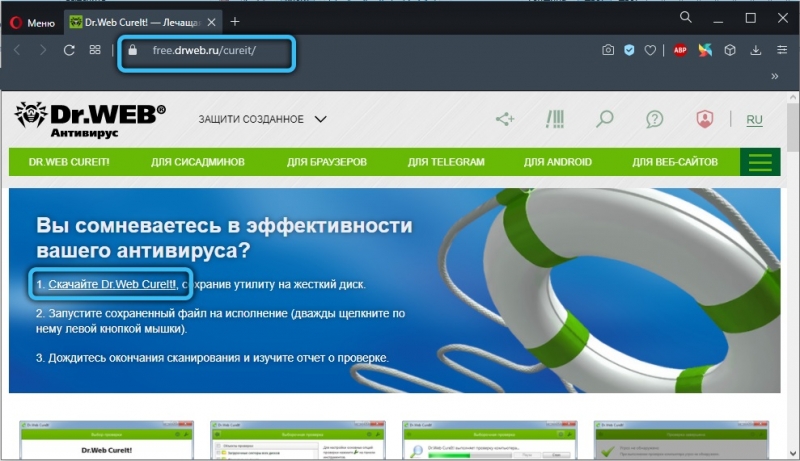Click the colorful pinwheel extension icon

click(705, 50)
